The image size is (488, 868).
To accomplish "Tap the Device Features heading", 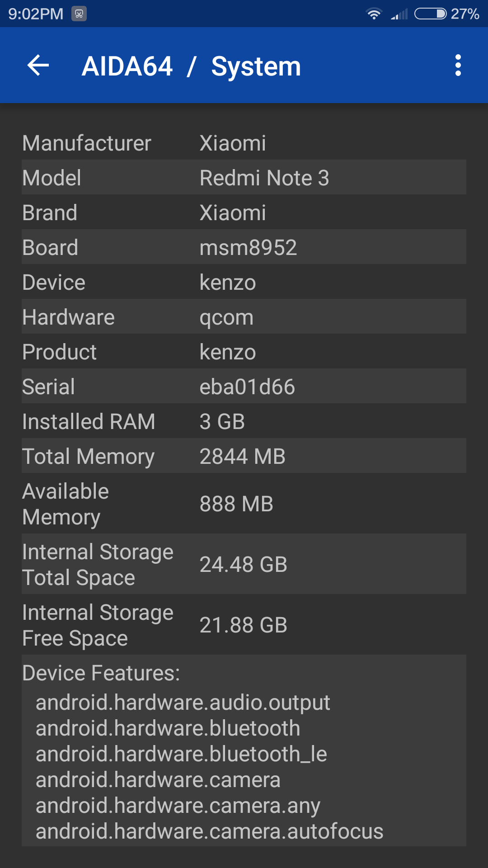I will pos(101,673).
